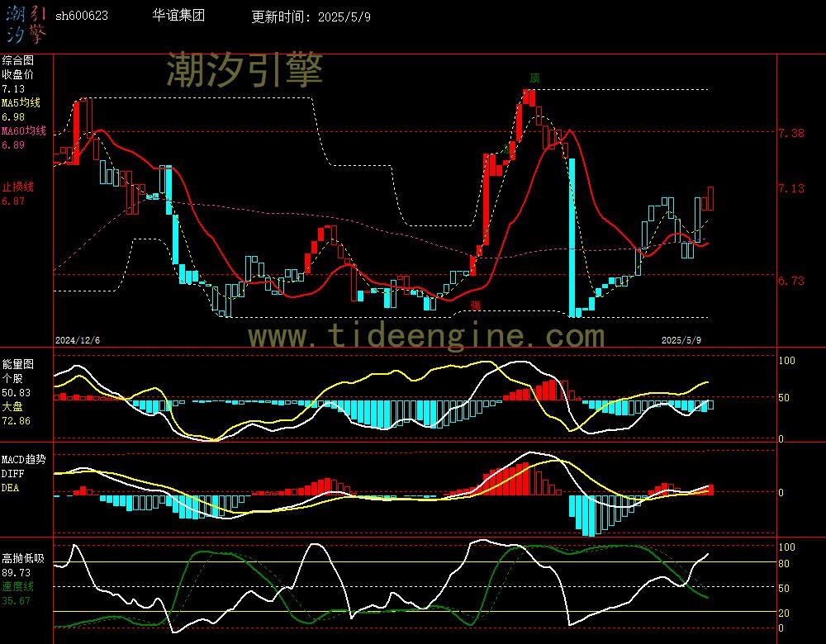Click the end date 2025/5/9 below the candles

click(681, 340)
